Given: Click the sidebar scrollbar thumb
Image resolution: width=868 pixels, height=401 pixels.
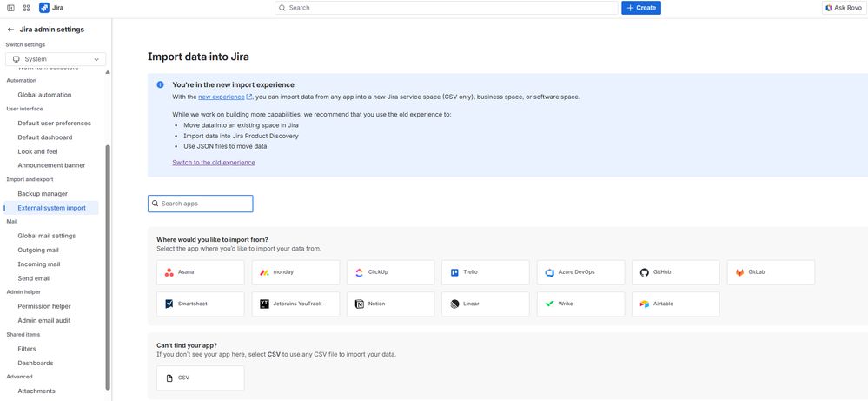Looking at the screenshot, I should tap(108, 268).
